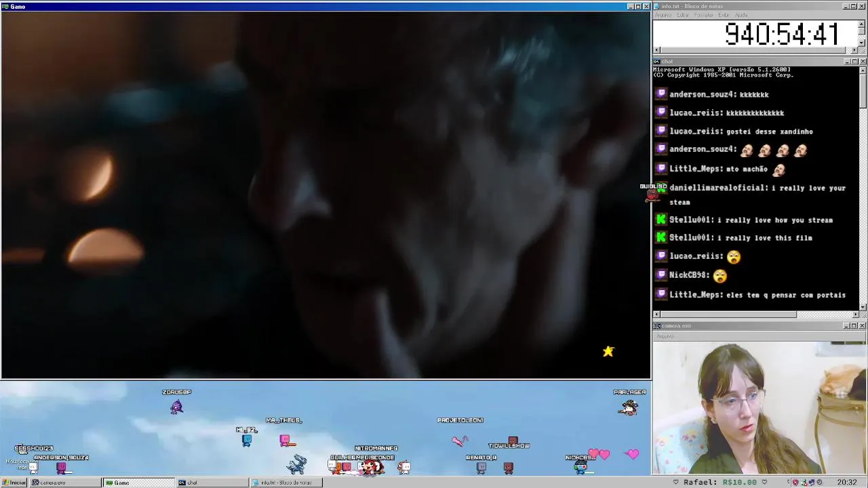Open the Iniciar start button
The height and width of the screenshot is (488, 868).
point(14,483)
